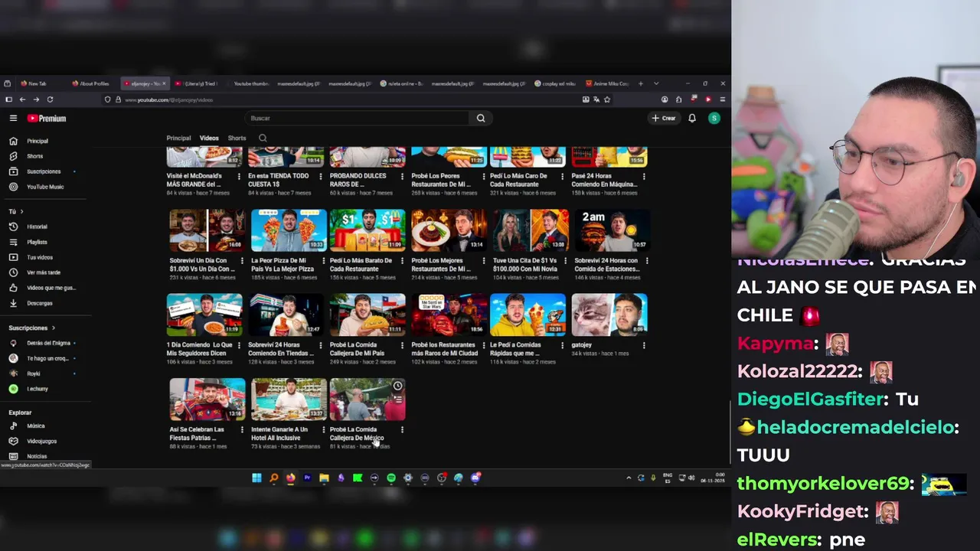Show hidden system tray icons chevron
The width and height of the screenshot is (980, 551).
pyautogui.click(x=629, y=478)
